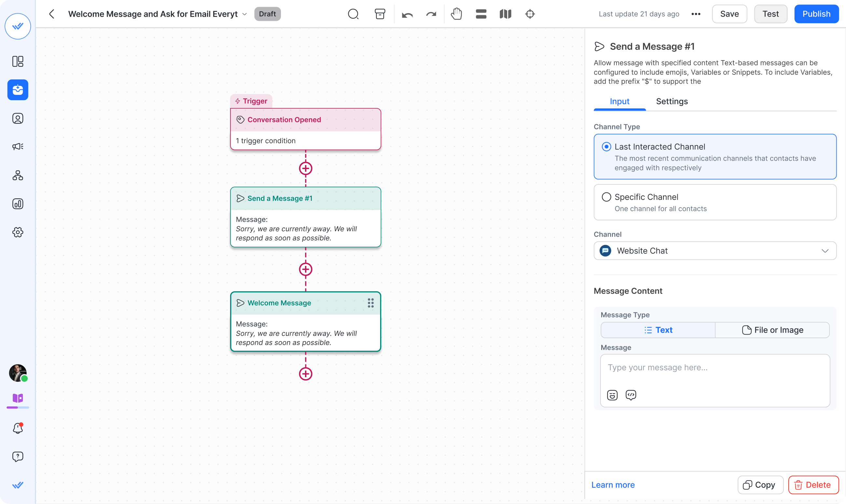Viewport: 846px width, 504px height.
Task: Expand the workflow title chevron
Action: click(245, 14)
